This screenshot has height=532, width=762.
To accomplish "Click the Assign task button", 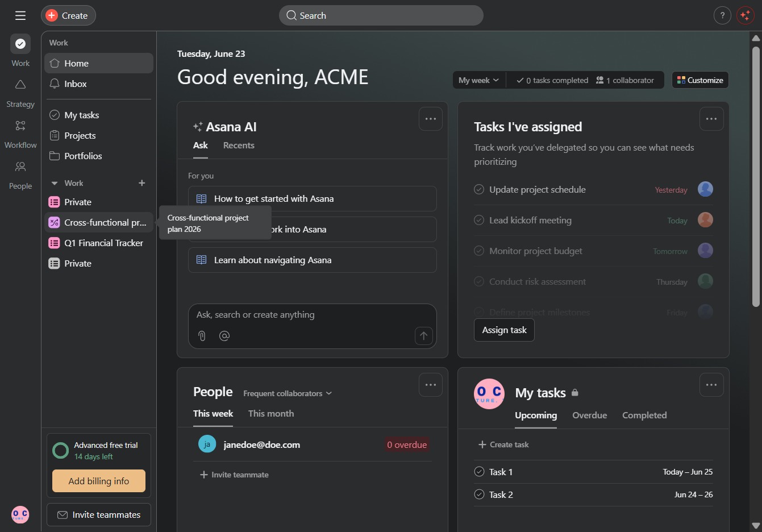I will pos(504,330).
